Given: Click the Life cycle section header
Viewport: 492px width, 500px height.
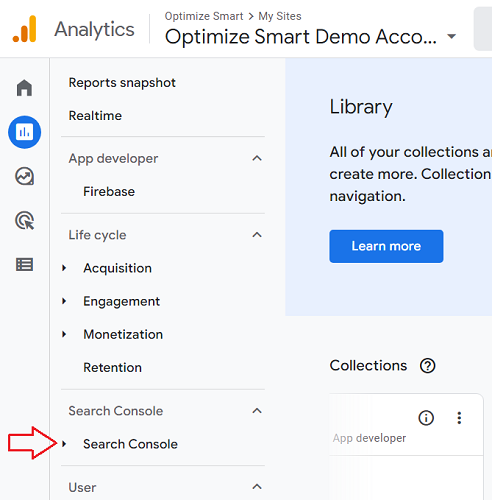Looking at the screenshot, I should point(97,235).
